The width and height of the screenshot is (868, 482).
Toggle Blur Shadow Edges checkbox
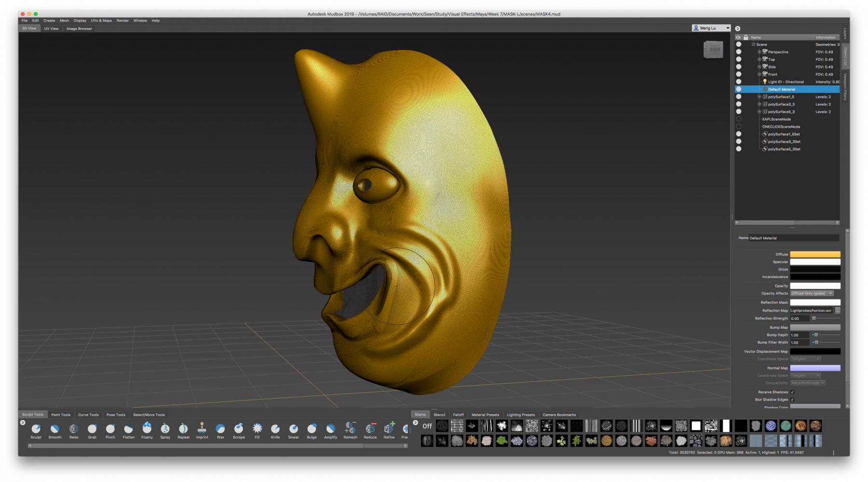pyautogui.click(x=792, y=400)
